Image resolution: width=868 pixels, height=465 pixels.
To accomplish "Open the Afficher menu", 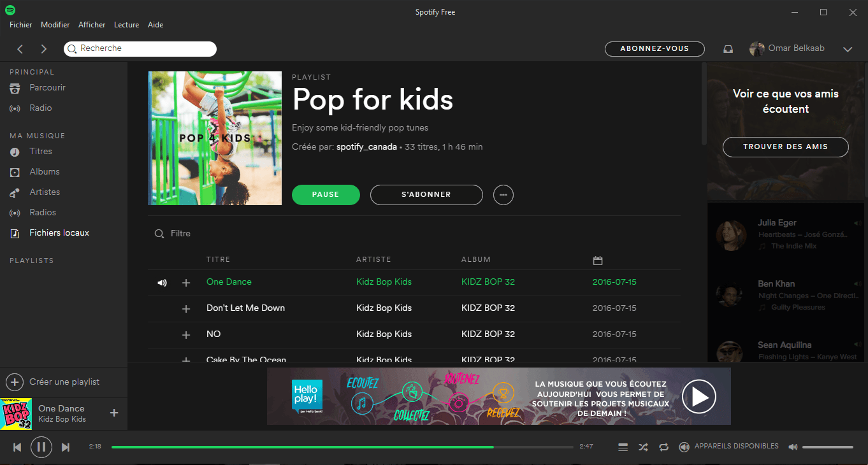I will [x=92, y=25].
